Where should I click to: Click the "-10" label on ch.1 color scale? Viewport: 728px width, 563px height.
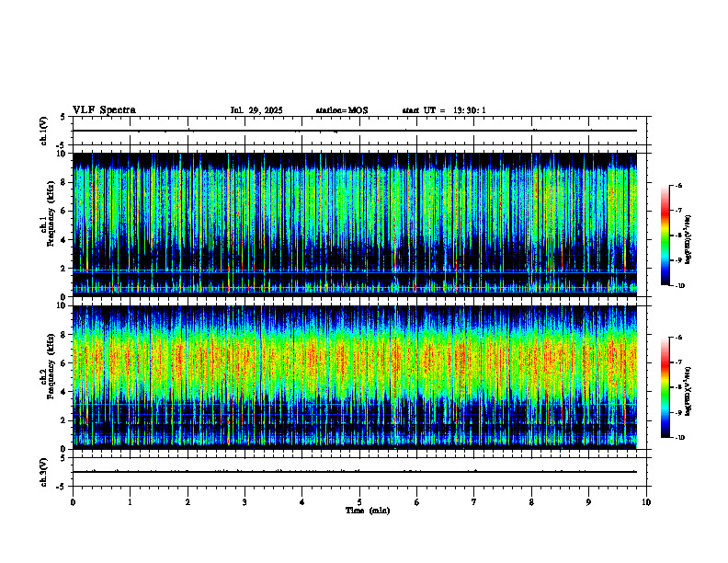[679, 286]
